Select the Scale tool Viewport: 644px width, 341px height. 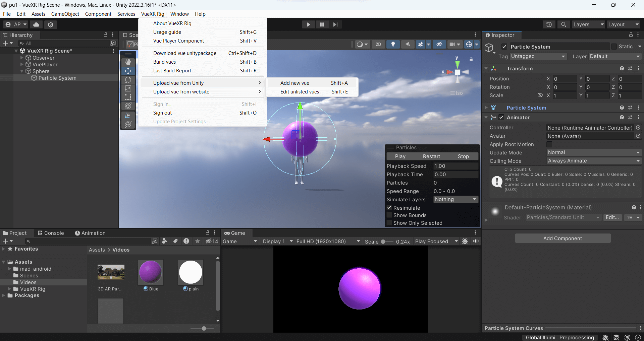128,88
